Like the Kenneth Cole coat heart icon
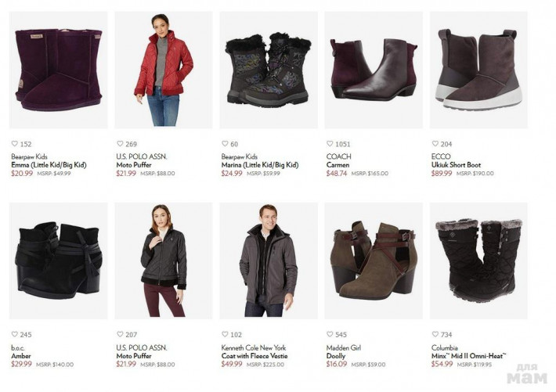 click(x=225, y=334)
